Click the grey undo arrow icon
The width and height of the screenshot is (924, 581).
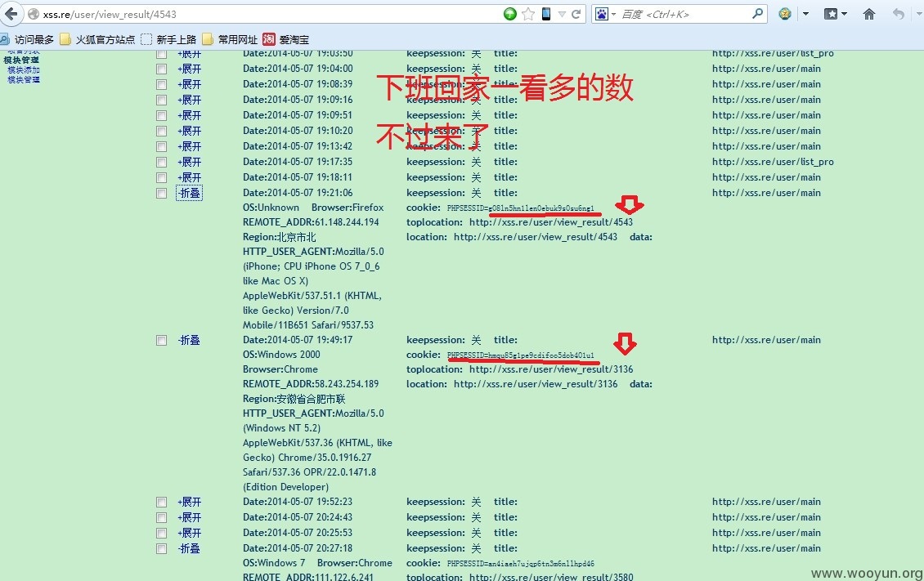[x=898, y=14]
